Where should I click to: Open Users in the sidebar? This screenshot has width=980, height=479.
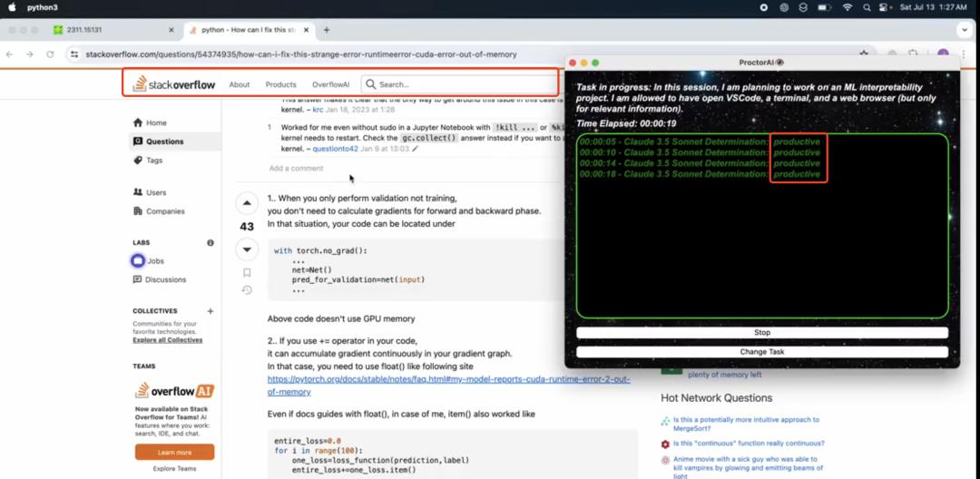[150, 192]
